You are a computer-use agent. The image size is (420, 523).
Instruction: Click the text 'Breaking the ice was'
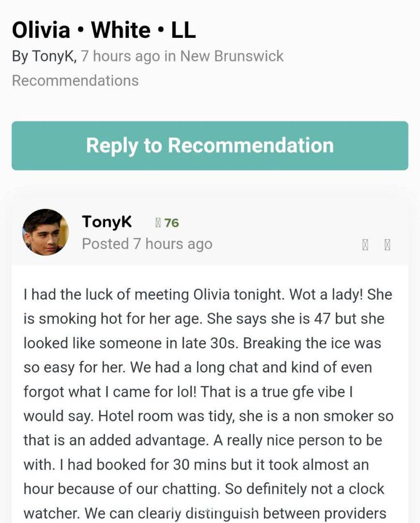point(312,343)
